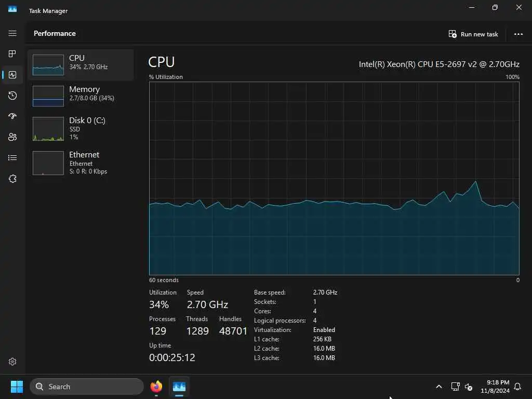Open the Services page icon
532x399 pixels.
click(12, 179)
